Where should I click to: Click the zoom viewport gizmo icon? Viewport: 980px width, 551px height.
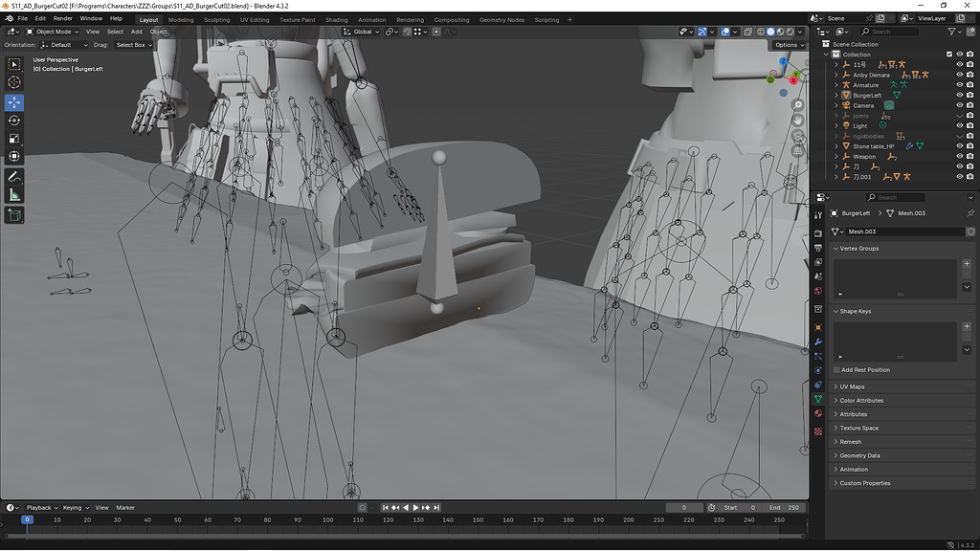(798, 104)
